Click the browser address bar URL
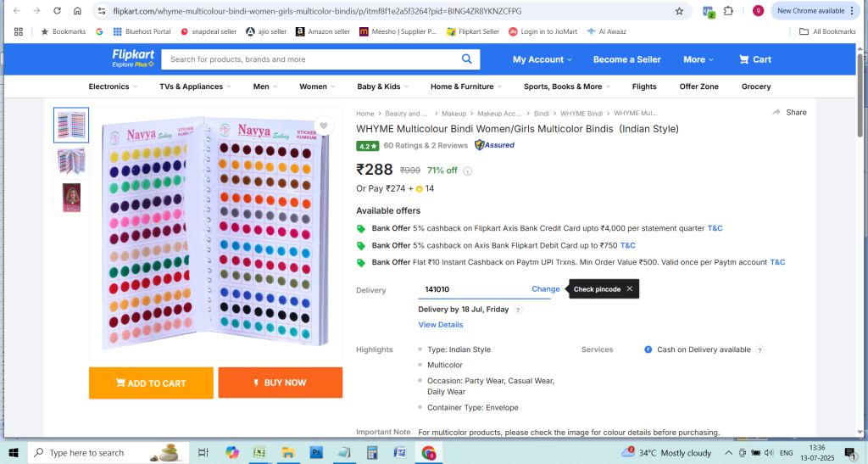The height and width of the screenshot is (464, 868). tap(317, 11)
